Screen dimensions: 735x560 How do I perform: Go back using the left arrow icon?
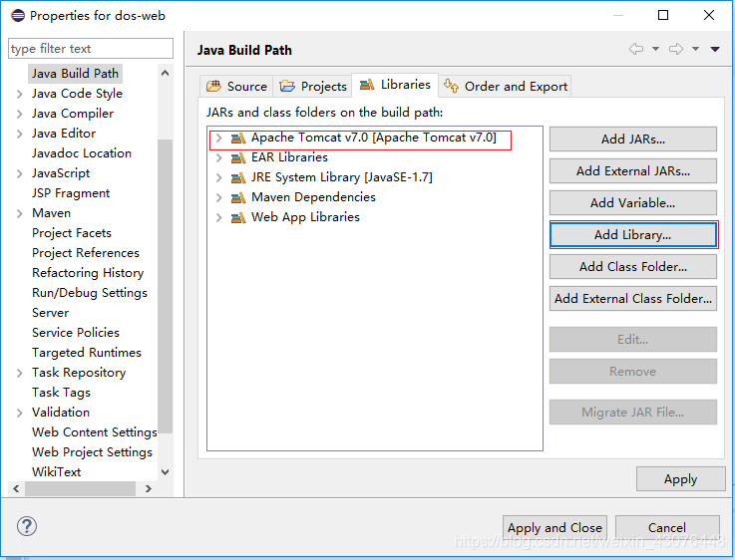point(636,49)
